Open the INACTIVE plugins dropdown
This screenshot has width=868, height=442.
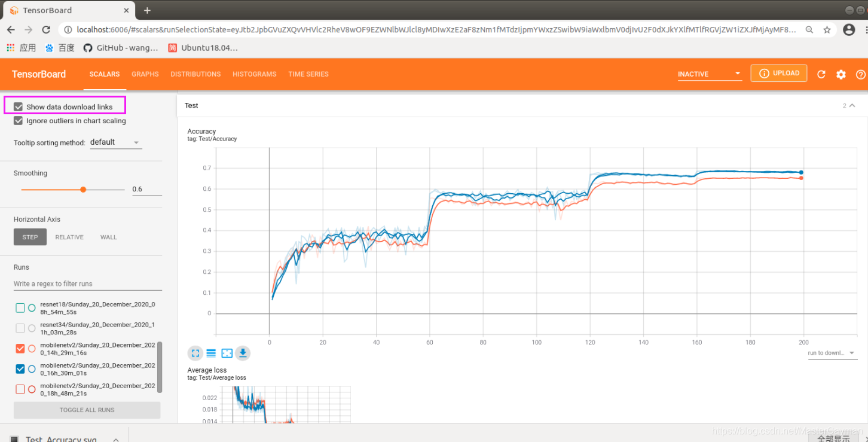click(710, 74)
